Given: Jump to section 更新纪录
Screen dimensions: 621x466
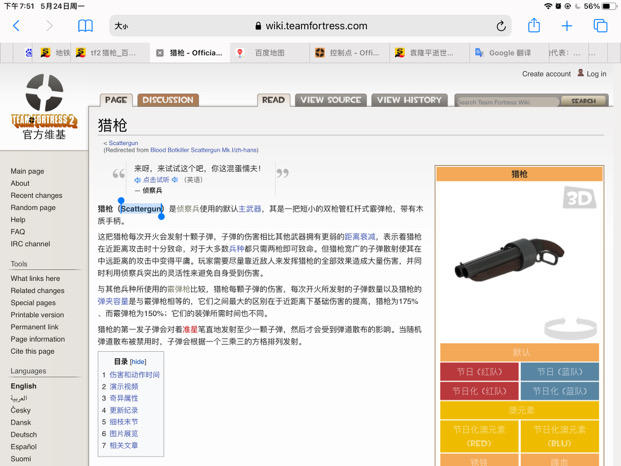Looking at the screenshot, I should pos(124,410).
